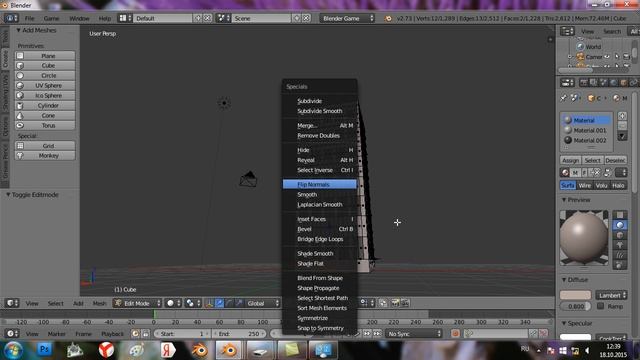Click current frame marker on timeline
This screenshot has height=360, width=640.
154,315
